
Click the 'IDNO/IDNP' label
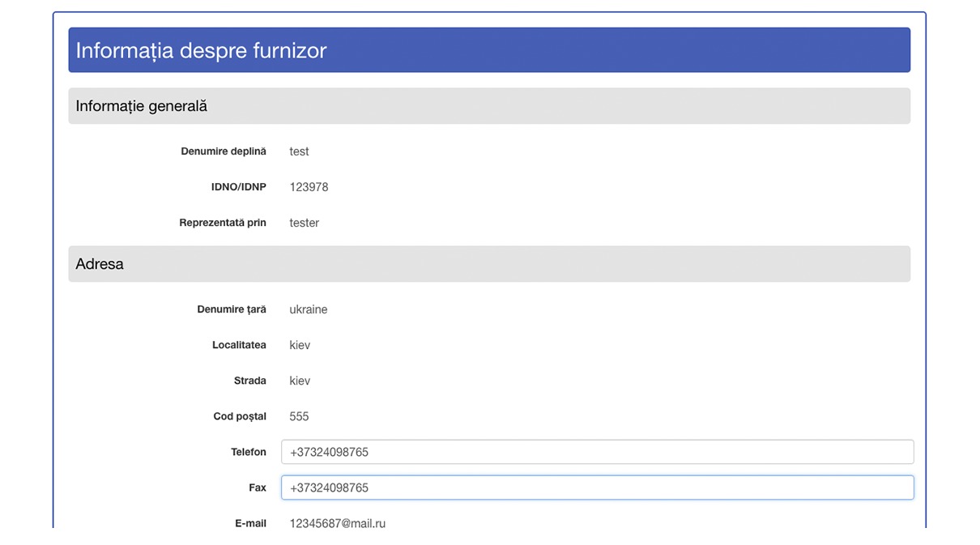pyautogui.click(x=239, y=187)
